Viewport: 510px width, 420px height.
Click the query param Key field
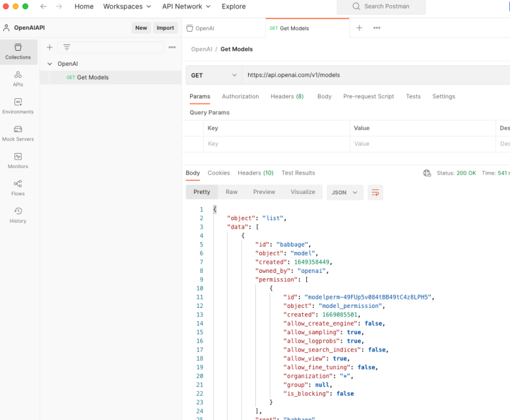[277, 144]
